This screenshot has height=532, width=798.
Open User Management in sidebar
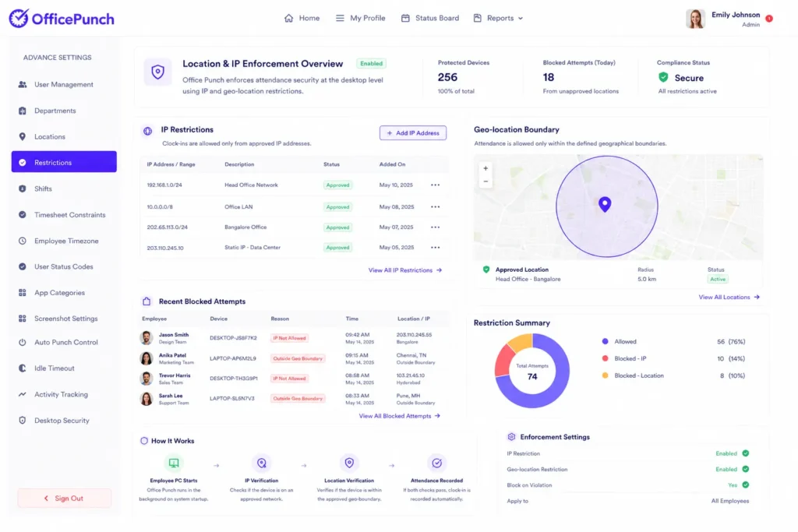tap(64, 84)
